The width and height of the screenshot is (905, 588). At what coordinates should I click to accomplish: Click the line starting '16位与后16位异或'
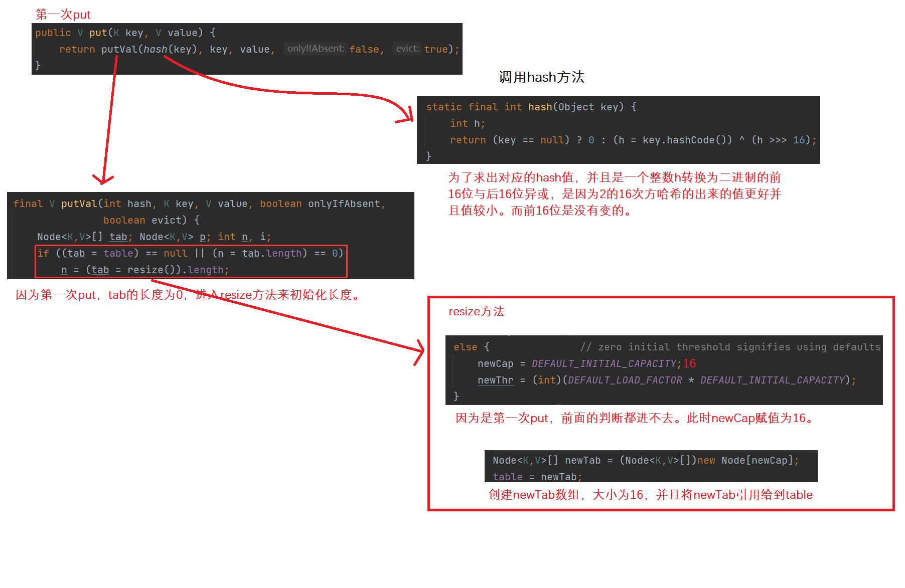615,194
